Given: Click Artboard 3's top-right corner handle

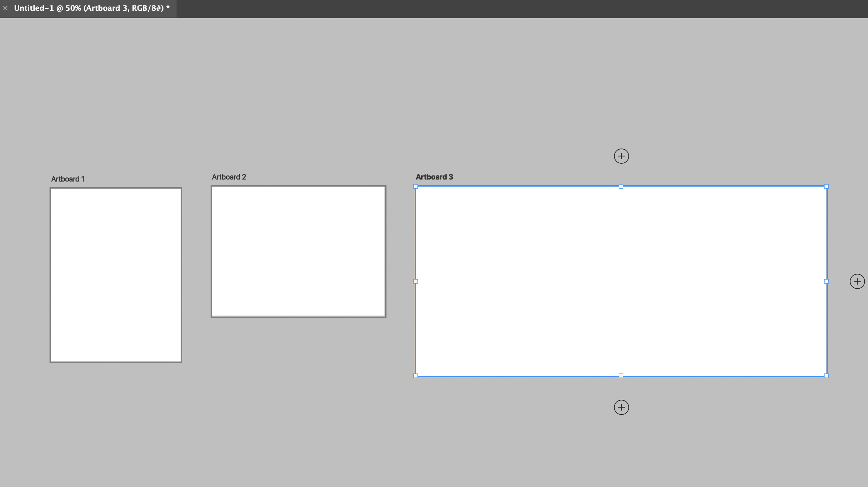Looking at the screenshot, I should point(826,186).
